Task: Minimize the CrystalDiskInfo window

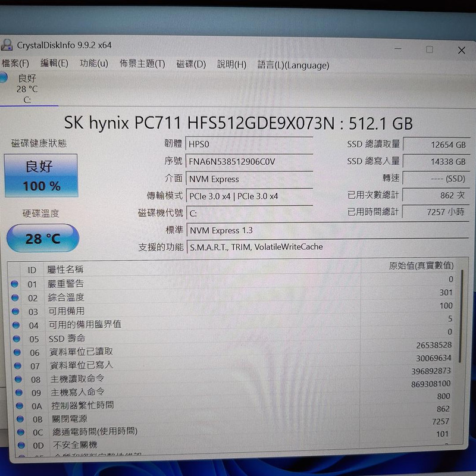Action: click(x=398, y=49)
